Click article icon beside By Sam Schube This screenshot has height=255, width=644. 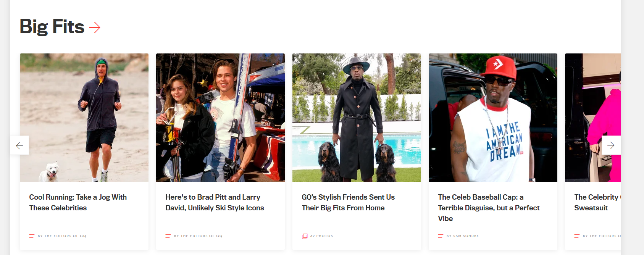pos(441,236)
